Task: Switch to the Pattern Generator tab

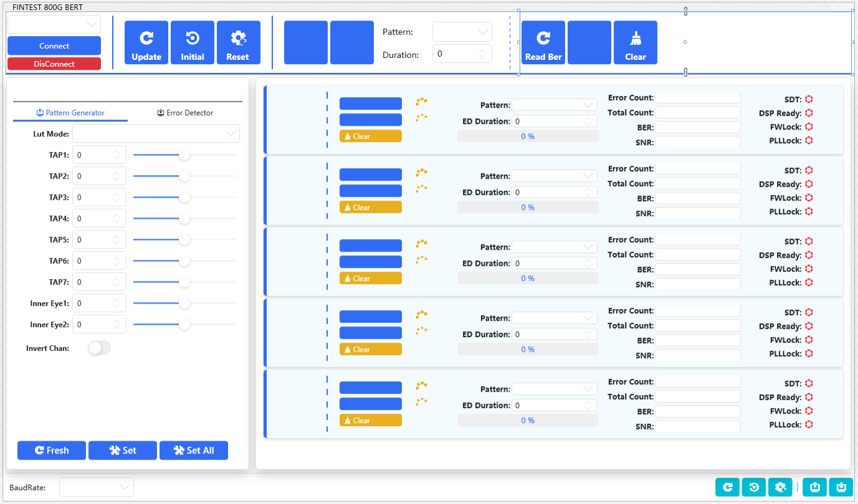Action: click(70, 113)
